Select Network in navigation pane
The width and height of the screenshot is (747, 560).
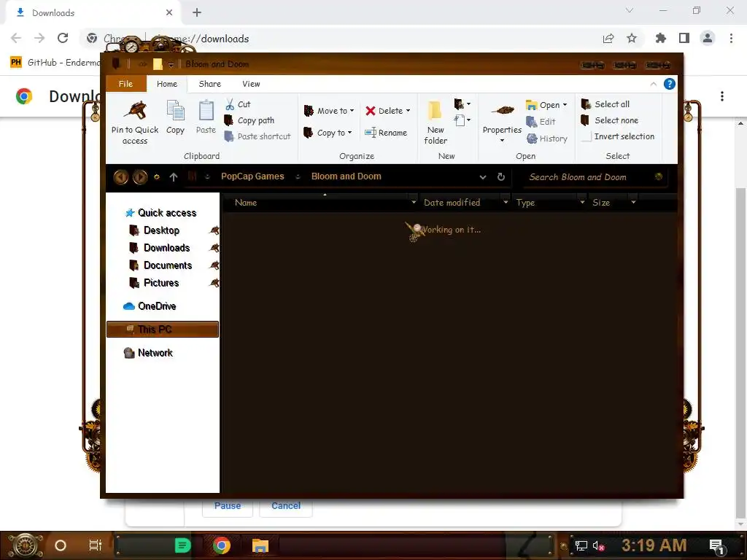pyautogui.click(x=148, y=353)
